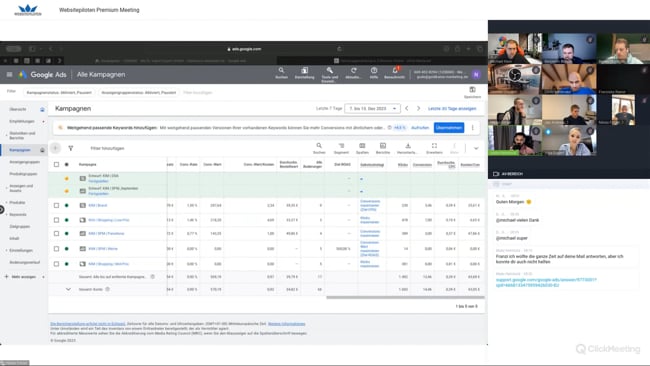Tick checkbox for KIM | Brand campaign

pos(56,205)
